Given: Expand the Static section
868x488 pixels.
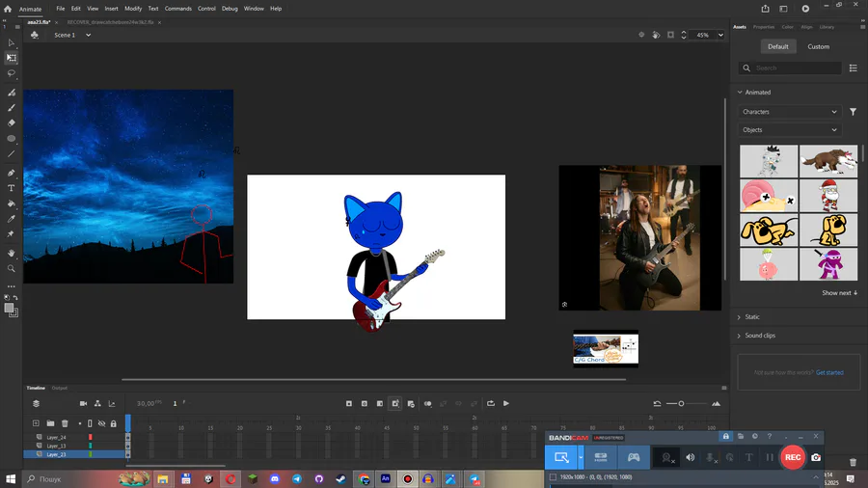Looking at the screenshot, I should 739,317.
